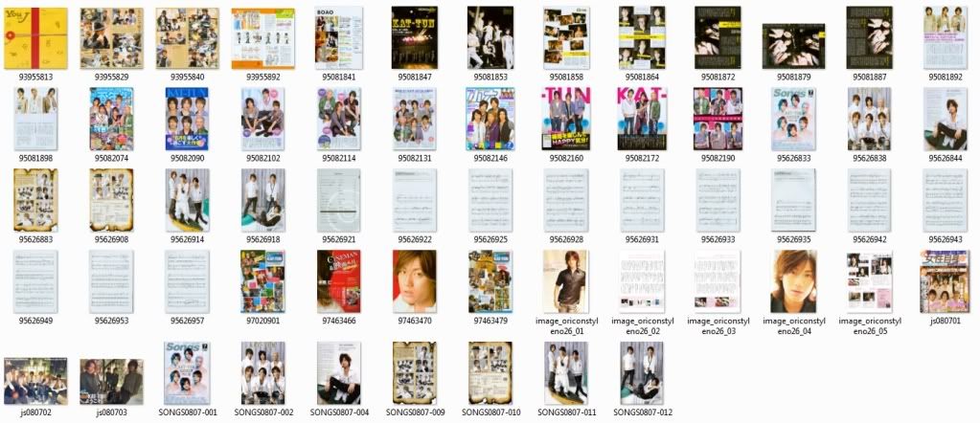
Task: Select the image thumbnail 93955892
Action: 263,38
